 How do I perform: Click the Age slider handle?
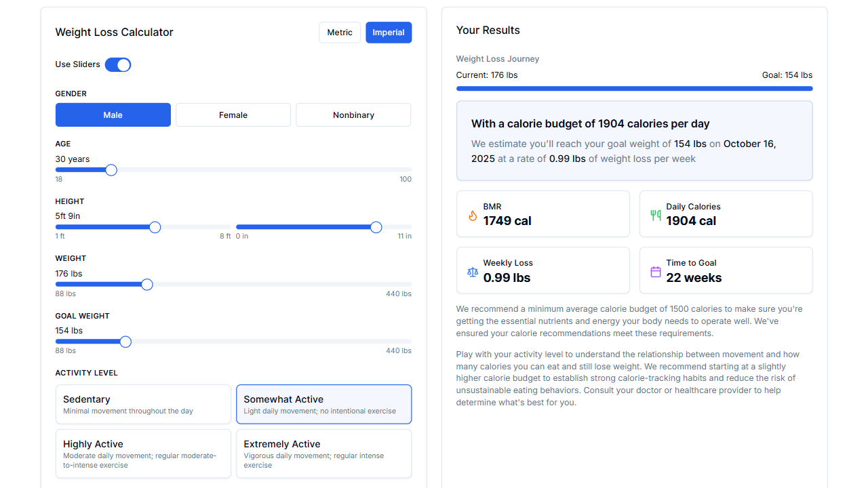click(x=111, y=170)
